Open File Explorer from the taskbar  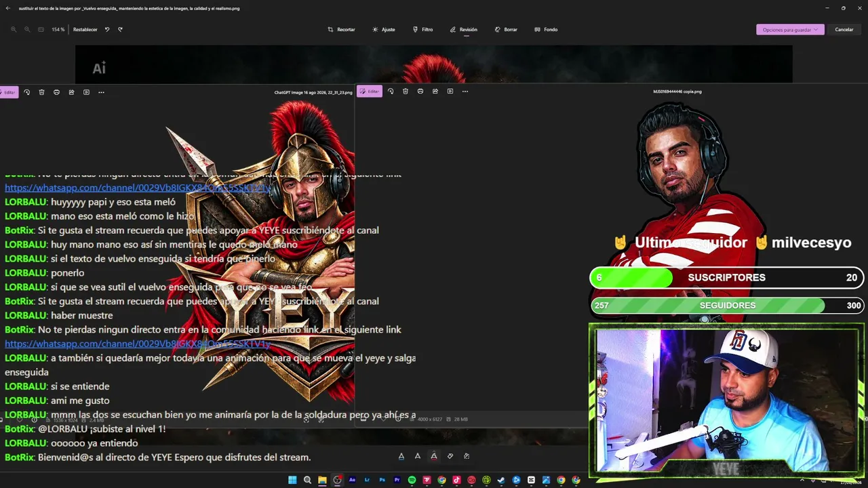322,481
